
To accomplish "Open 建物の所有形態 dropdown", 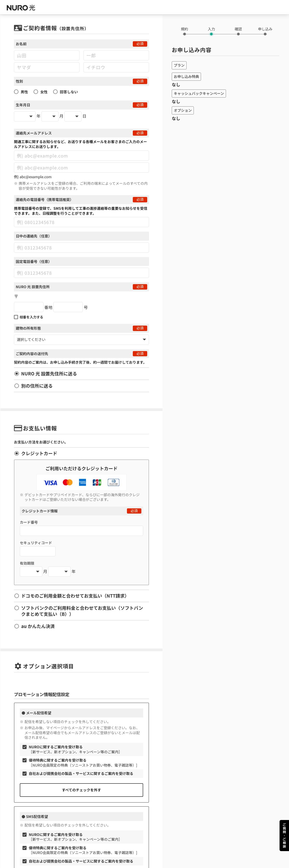I will click(x=81, y=339).
